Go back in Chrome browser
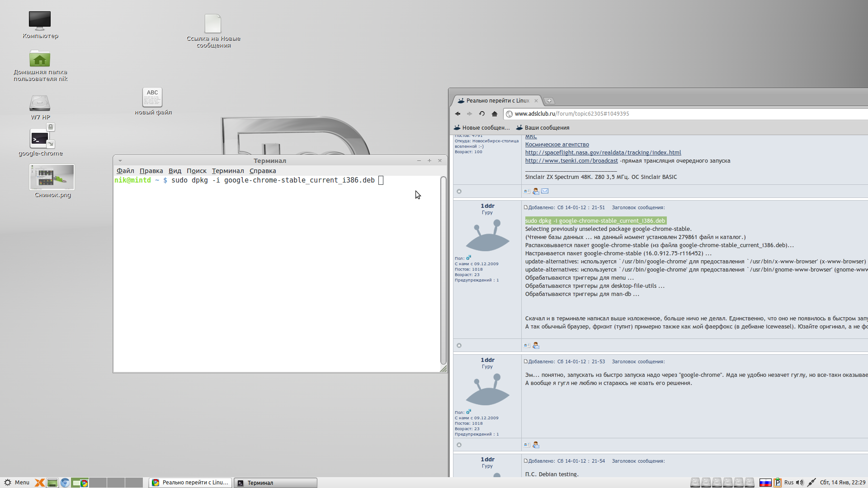The image size is (868, 488). click(458, 114)
